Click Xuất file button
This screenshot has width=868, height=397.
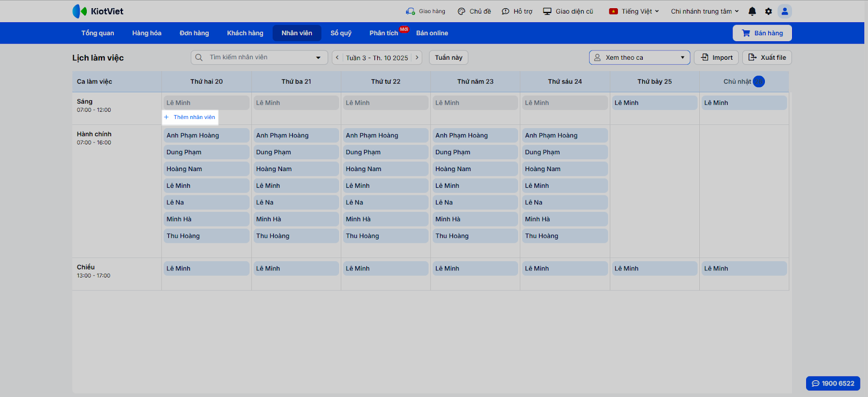pyautogui.click(x=767, y=58)
